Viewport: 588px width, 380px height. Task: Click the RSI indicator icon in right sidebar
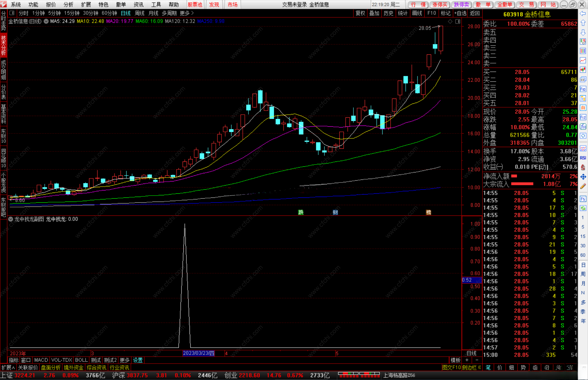583,158
